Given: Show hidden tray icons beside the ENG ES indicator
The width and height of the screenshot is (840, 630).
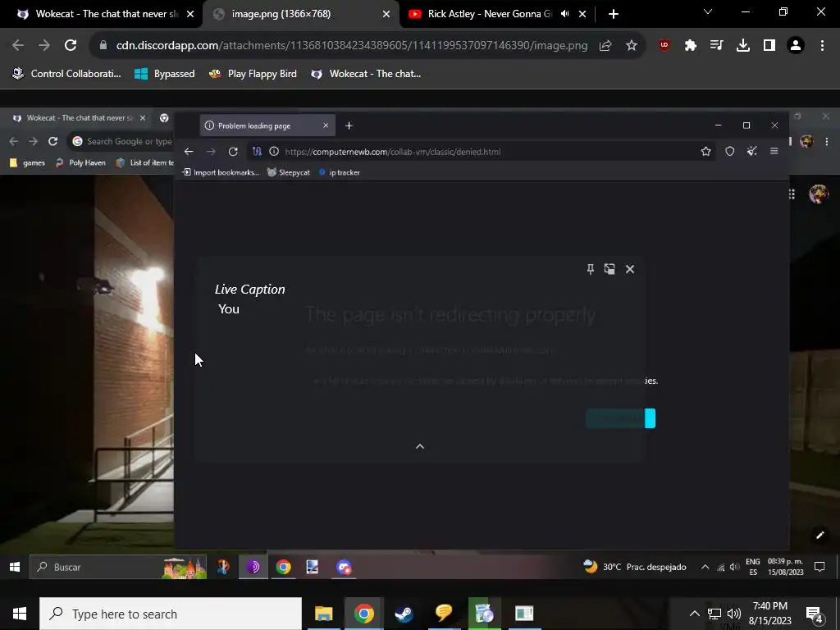Looking at the screenshot, I should (705, 568).
